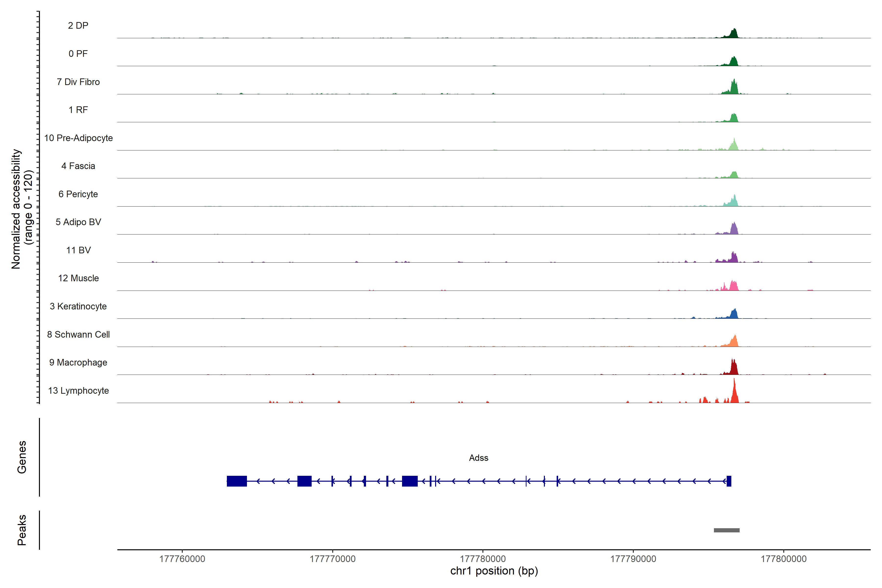Click the 177780000 x-axis tick label
Viewport: 882px width, 588px height.
483,559
